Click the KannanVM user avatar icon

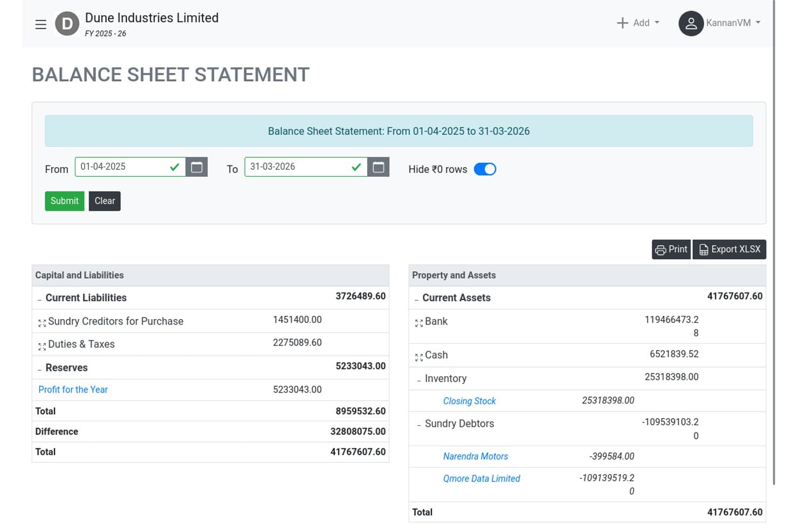pyautogui.click(x=691, y=23)
